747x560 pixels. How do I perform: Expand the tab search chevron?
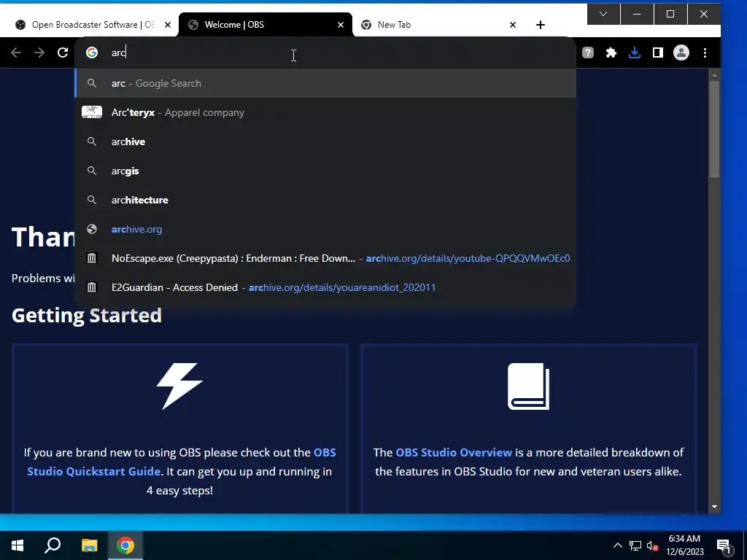(x=603, y=14)
